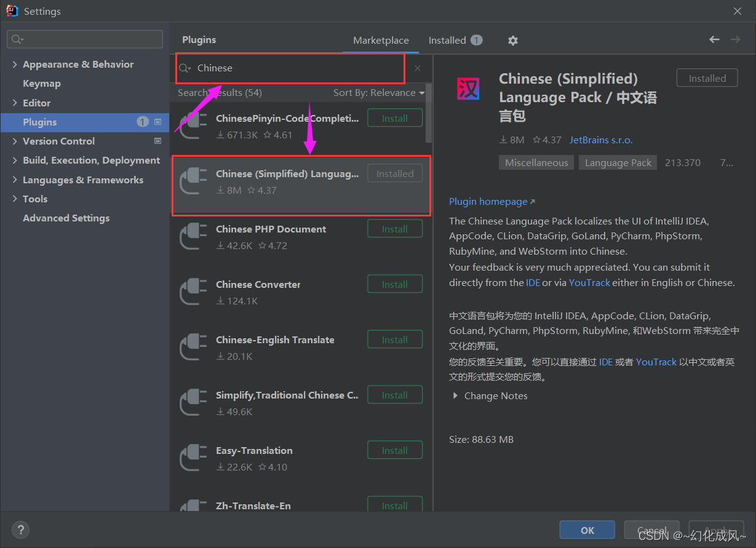Click the settings search magnifier icon

[17, 39]
